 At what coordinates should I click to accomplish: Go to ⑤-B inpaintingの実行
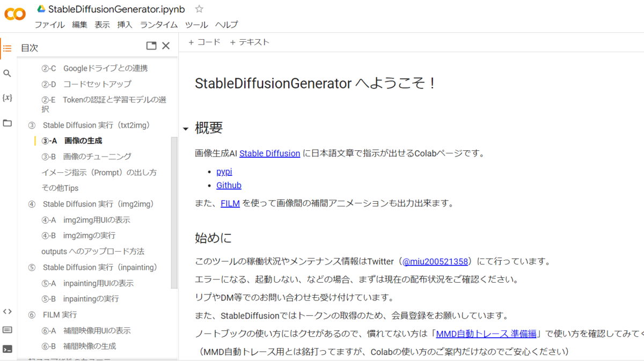pyautogui.click(x=80, y=299)
